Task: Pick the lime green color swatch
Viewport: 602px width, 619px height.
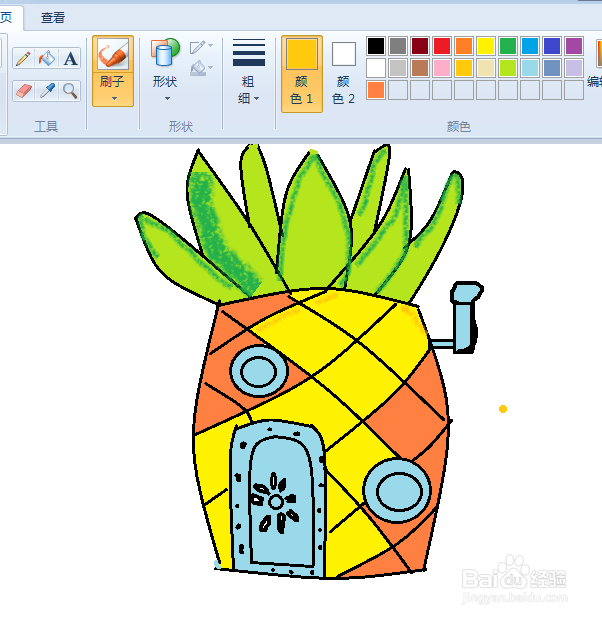Action: (508, 68)
